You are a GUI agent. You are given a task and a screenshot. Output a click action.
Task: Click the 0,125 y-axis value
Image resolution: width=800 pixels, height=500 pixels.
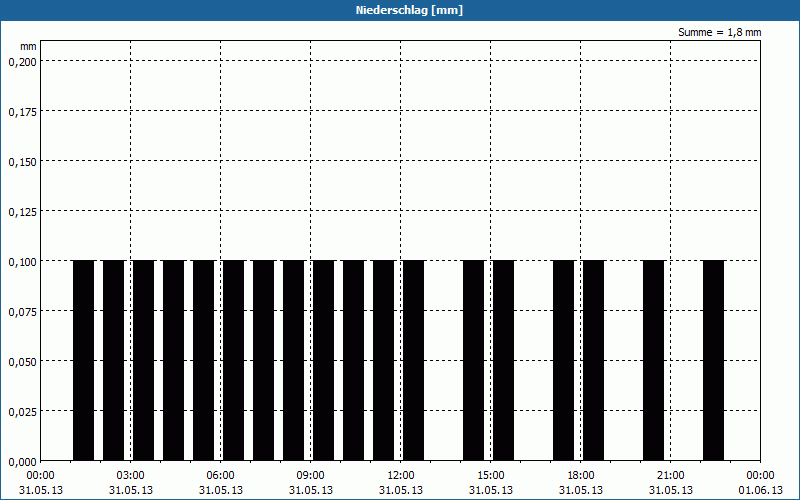22,212
